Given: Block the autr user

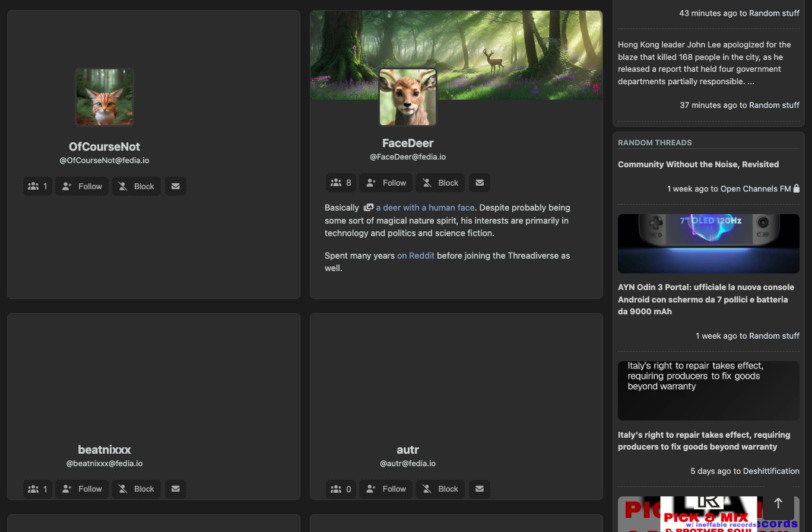Looking at the screenshot, I should tap(440, 489).
